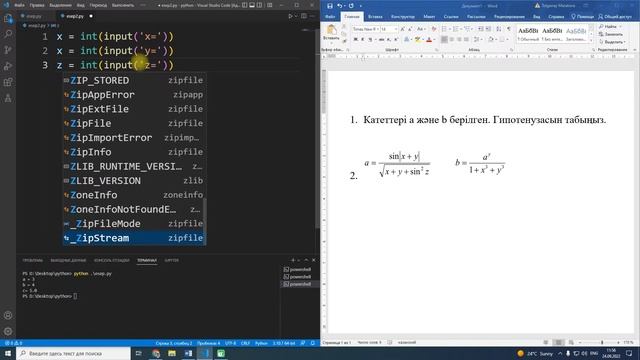
Task: Open the Extensions view in VS Code
Action: point(8,82)
